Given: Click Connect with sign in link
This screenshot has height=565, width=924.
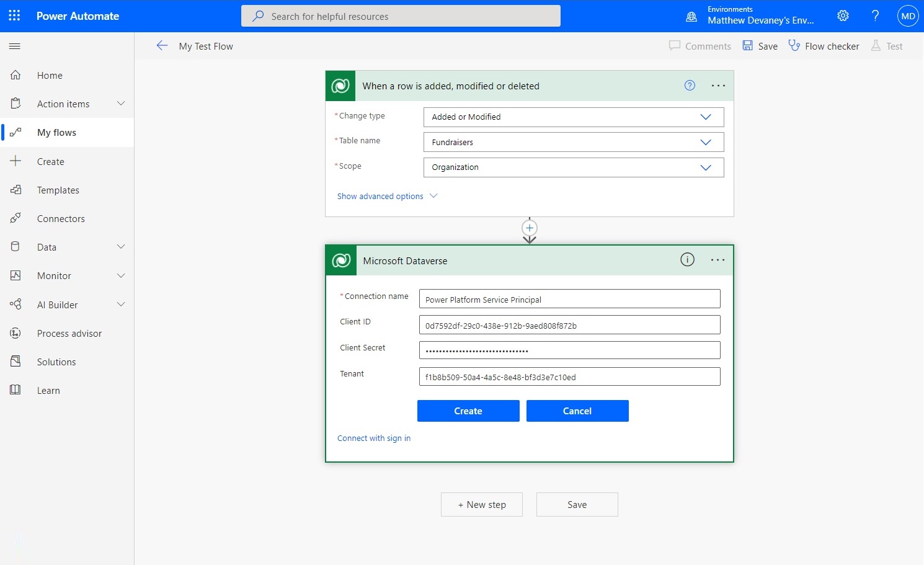Looking at the screenshot, I should pyautogui.click(x=373, y=438).
